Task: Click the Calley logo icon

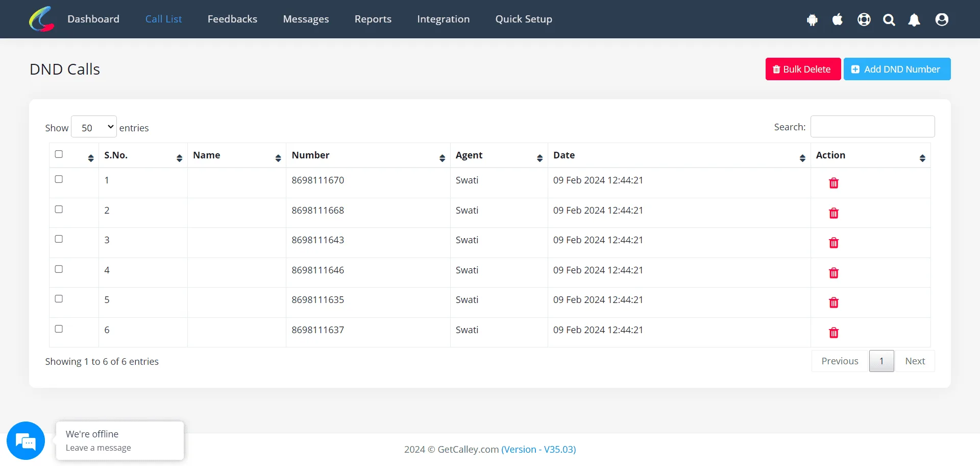Action: click(x=42, y=19)
